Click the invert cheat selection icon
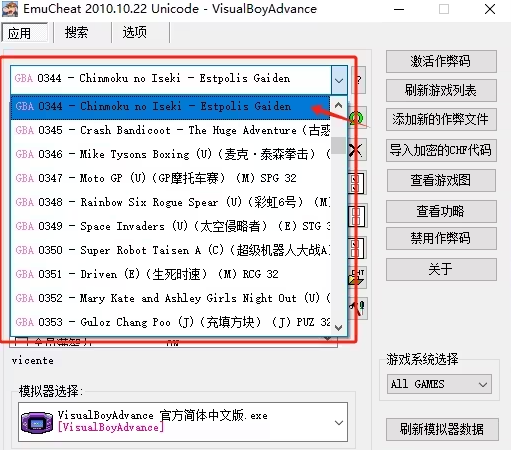 pos(356,248)
